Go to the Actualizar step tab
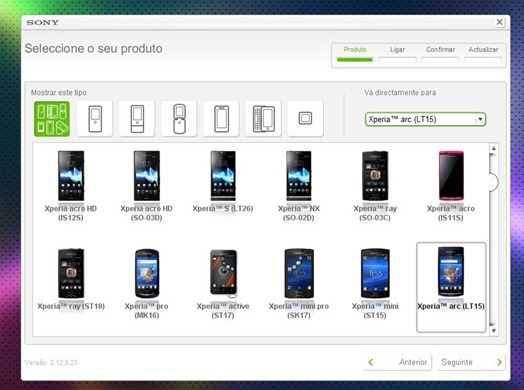The width and height of the screenshot is (524, 390). 483,54
